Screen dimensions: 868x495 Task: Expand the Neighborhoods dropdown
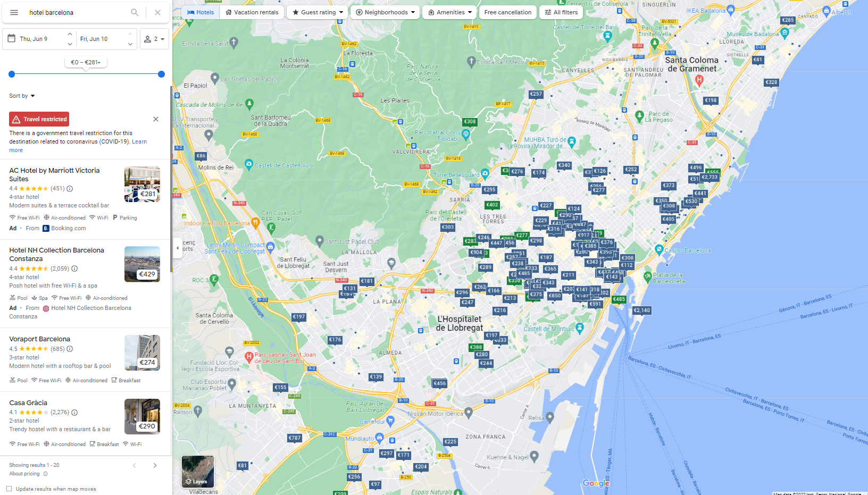[385, 12]
